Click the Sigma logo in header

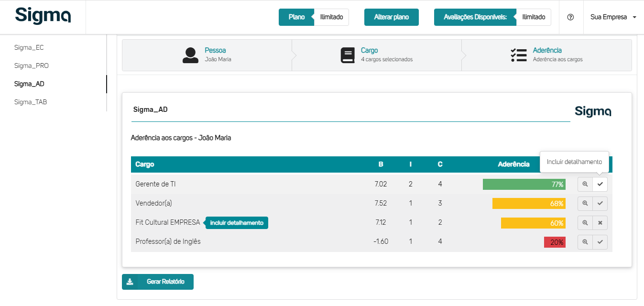coord(43,16)
